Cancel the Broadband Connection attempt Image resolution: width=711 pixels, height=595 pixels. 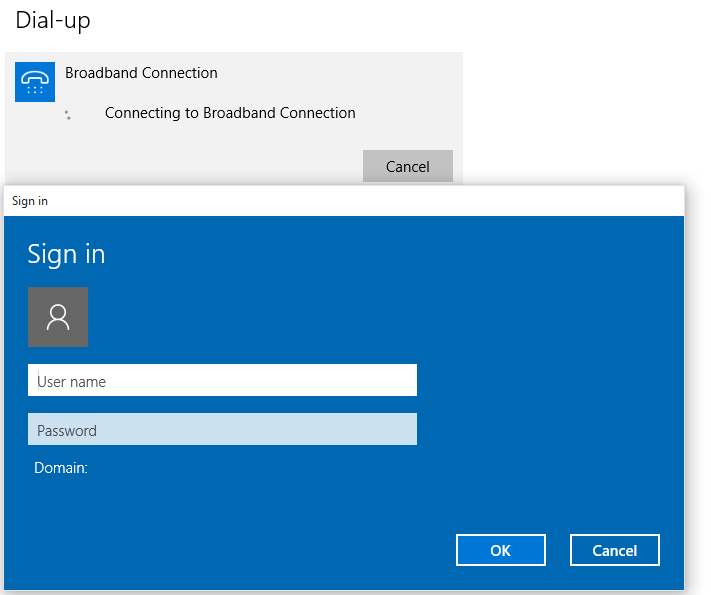tap(407, 166)
